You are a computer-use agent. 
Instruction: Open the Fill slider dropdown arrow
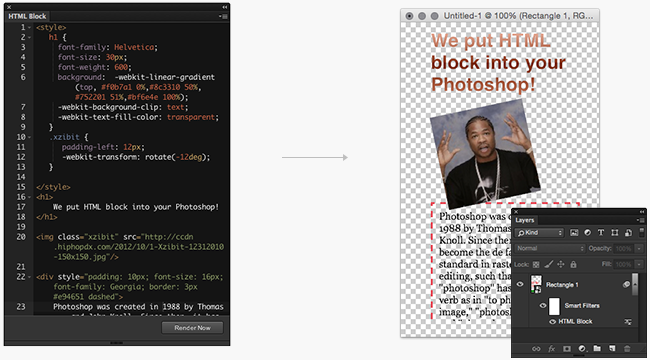640,264
